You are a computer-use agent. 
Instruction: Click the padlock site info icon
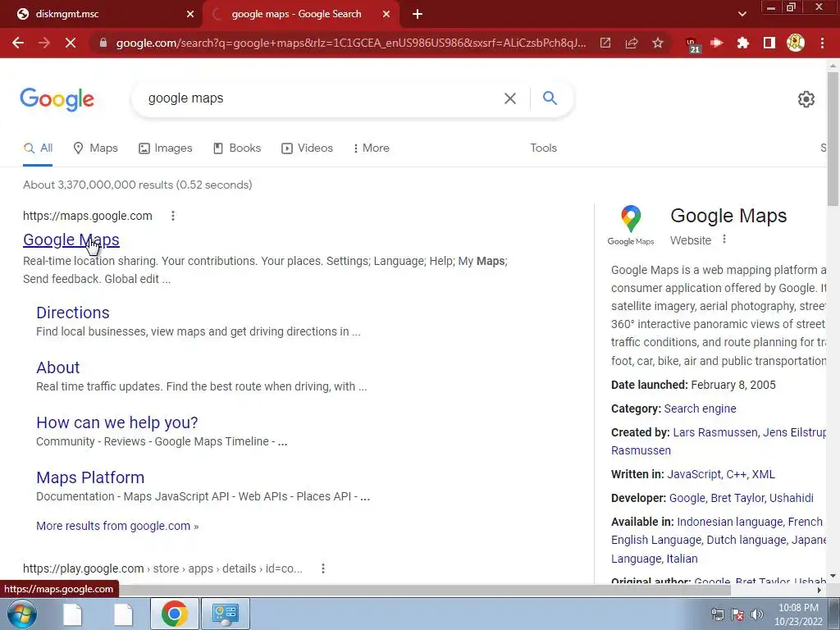pyautogui.click(x=103, y=43)
